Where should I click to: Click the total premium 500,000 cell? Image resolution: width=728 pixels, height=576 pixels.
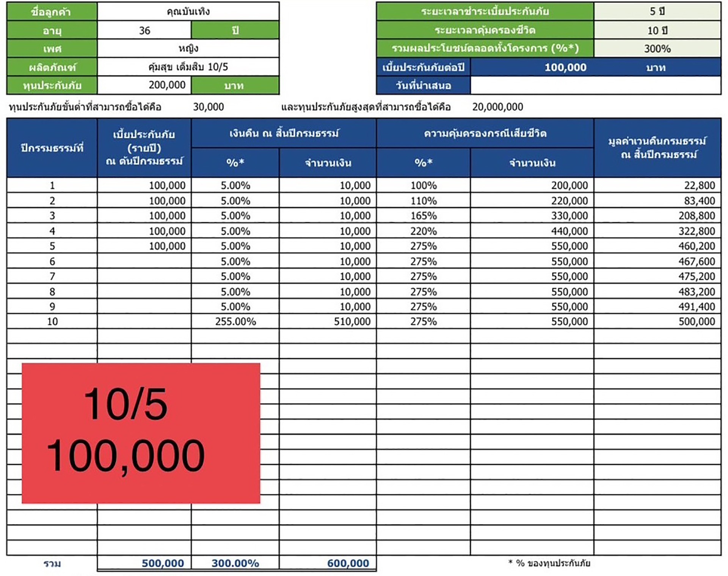144,563
